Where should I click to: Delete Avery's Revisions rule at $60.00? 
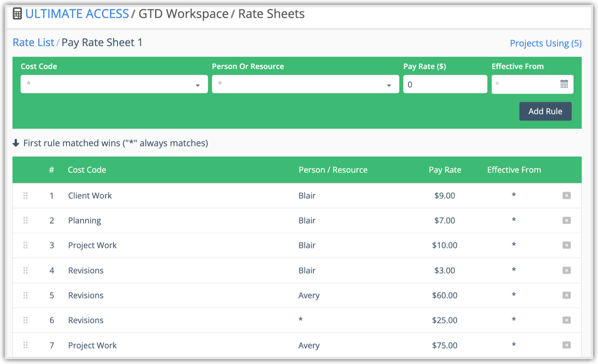(567, 295)
